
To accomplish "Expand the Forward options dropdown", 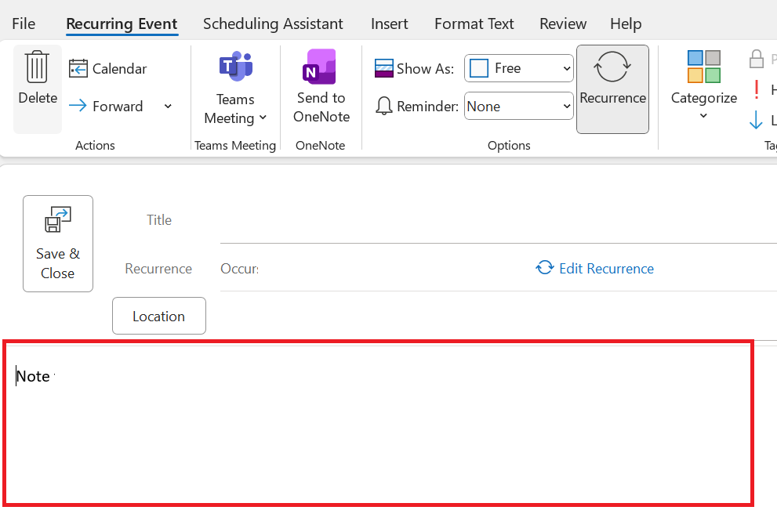I will 168,106.
